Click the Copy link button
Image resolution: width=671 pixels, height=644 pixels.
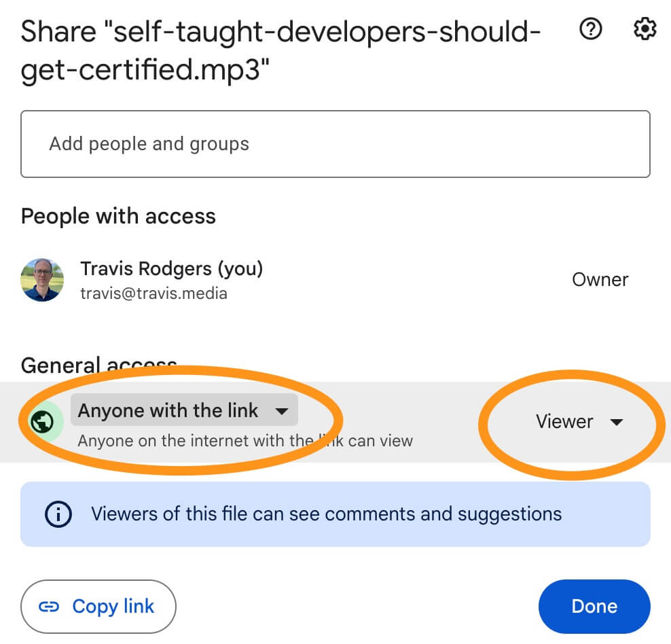click(x=98, y=607)
